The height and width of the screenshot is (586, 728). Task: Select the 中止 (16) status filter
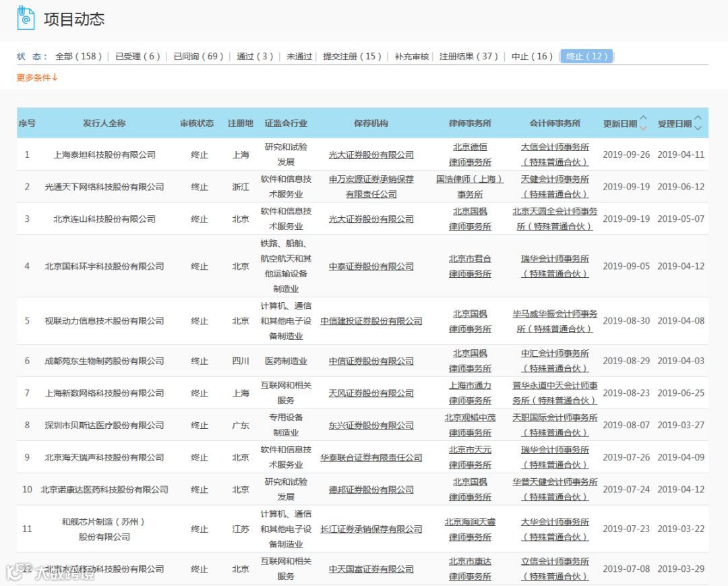tap(532, 56)
